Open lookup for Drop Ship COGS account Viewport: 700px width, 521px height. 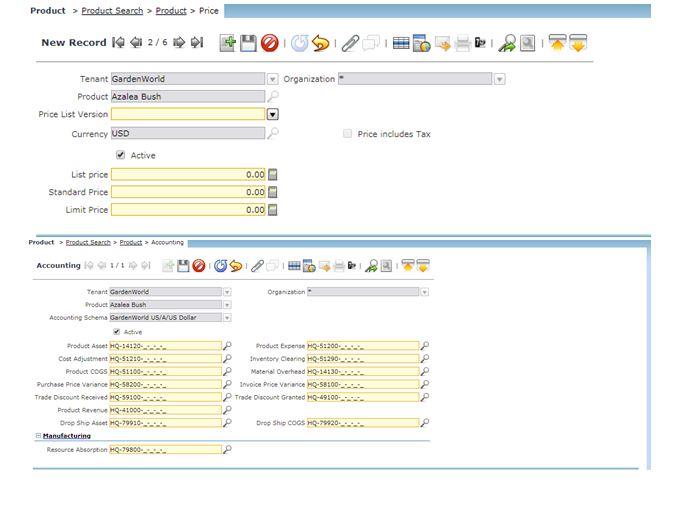tap(425, 422)
